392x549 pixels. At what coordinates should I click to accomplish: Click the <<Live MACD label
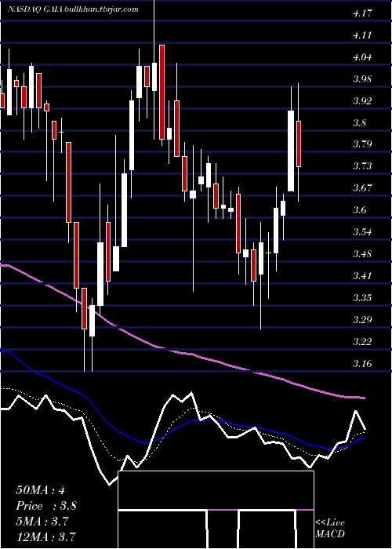[330, 529]
